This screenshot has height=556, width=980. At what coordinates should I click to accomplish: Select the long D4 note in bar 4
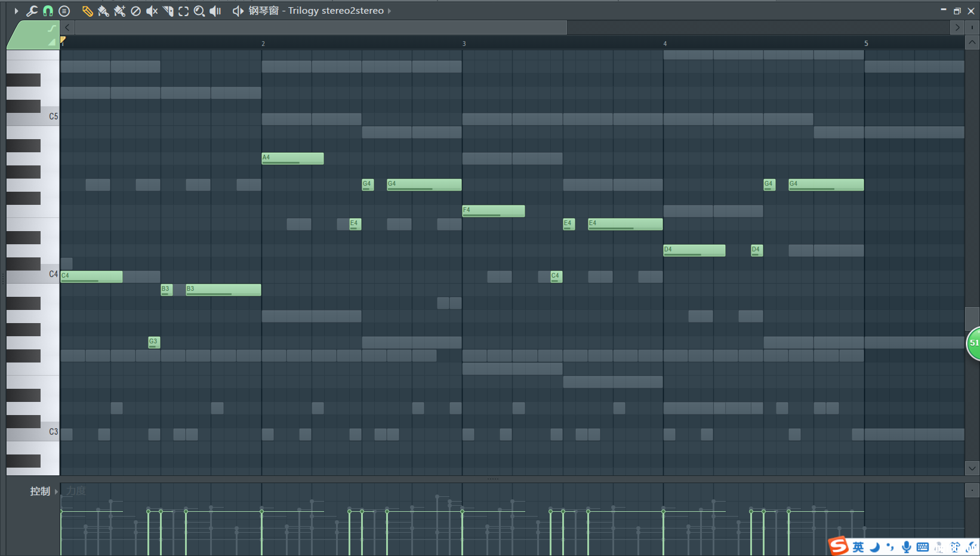click(x=694, y=250)
